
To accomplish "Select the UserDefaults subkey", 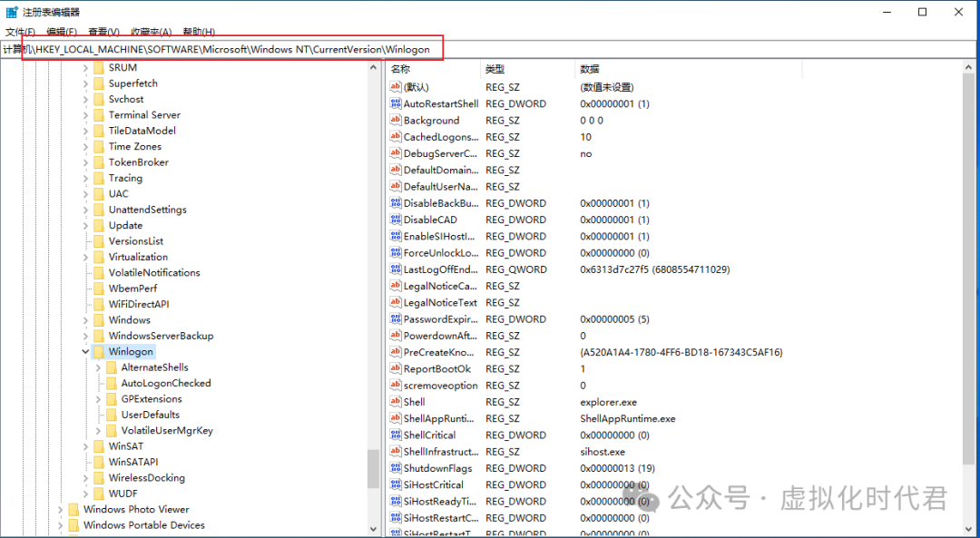I will tap(150, 415).
